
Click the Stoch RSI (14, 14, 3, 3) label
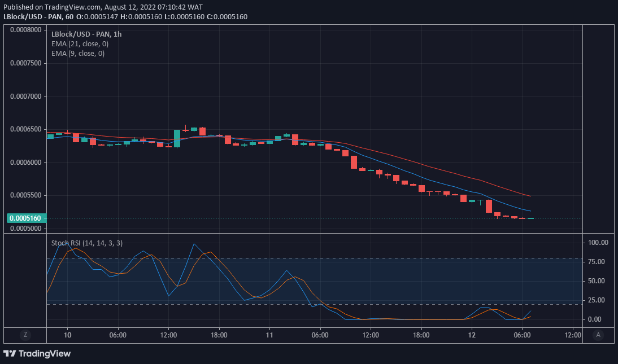click(x=86, y=243)
